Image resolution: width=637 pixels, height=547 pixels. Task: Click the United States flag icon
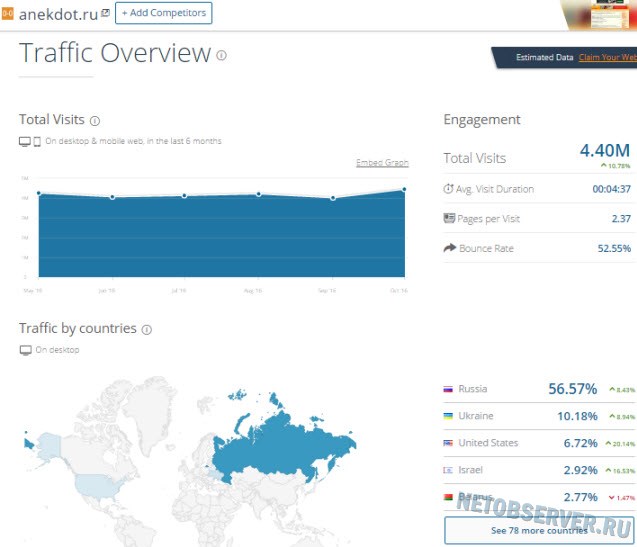(x=448, y=443)
